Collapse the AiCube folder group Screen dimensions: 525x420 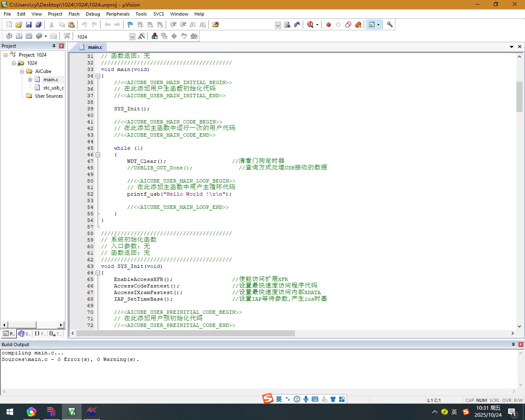point(22,71)
